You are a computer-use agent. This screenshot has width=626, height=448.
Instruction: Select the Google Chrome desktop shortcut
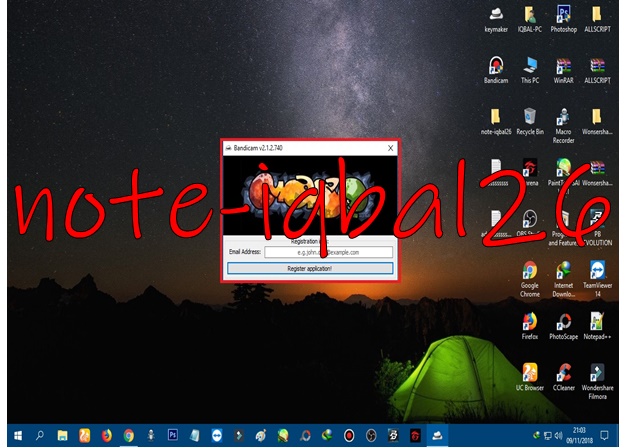[x=530, y=279]
